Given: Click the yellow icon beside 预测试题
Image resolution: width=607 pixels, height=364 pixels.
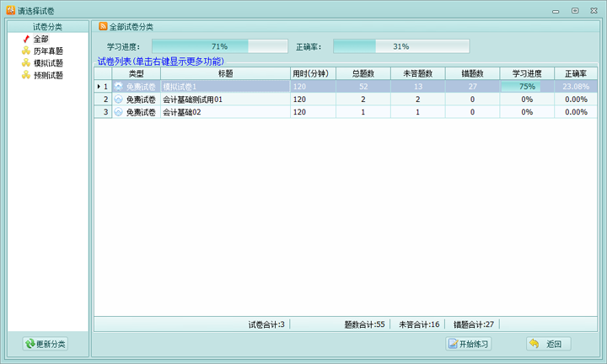Looking at the screenshot, I should [x=25, y=74].
